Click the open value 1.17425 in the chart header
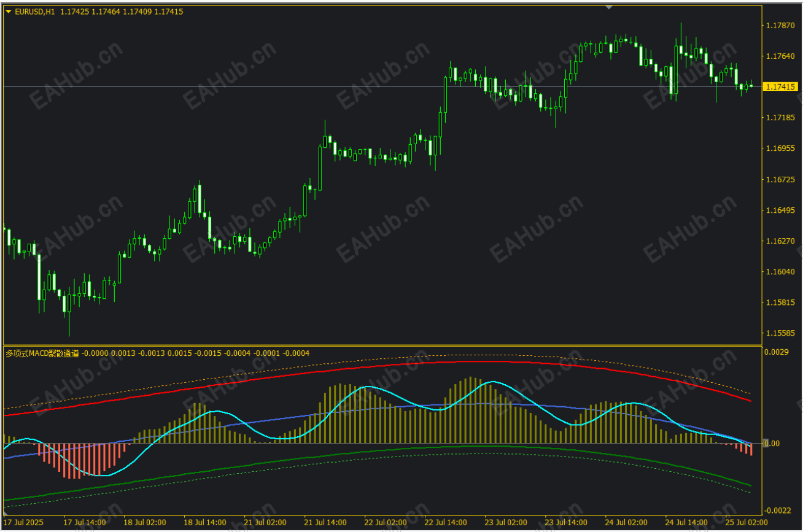Screen dimensions: 803x532 (75, 12)
